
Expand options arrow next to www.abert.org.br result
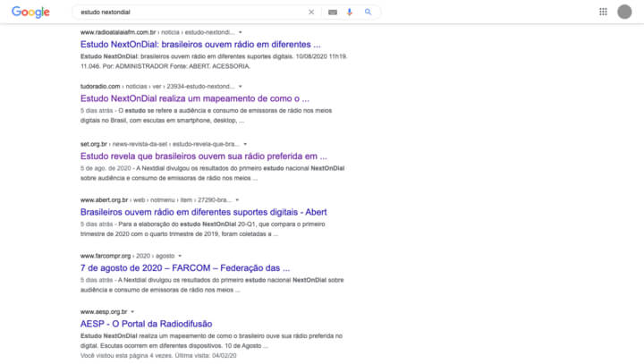(x=237, y=200)
